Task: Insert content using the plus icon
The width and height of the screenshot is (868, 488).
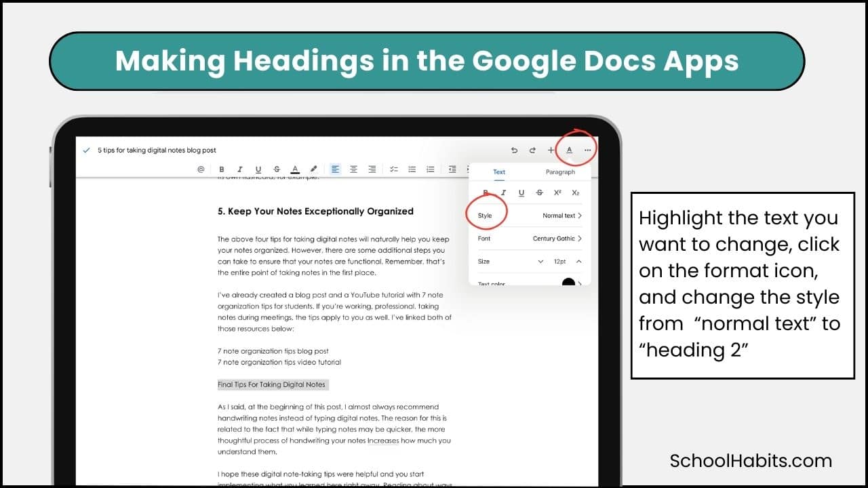Action: coord(551,150)
